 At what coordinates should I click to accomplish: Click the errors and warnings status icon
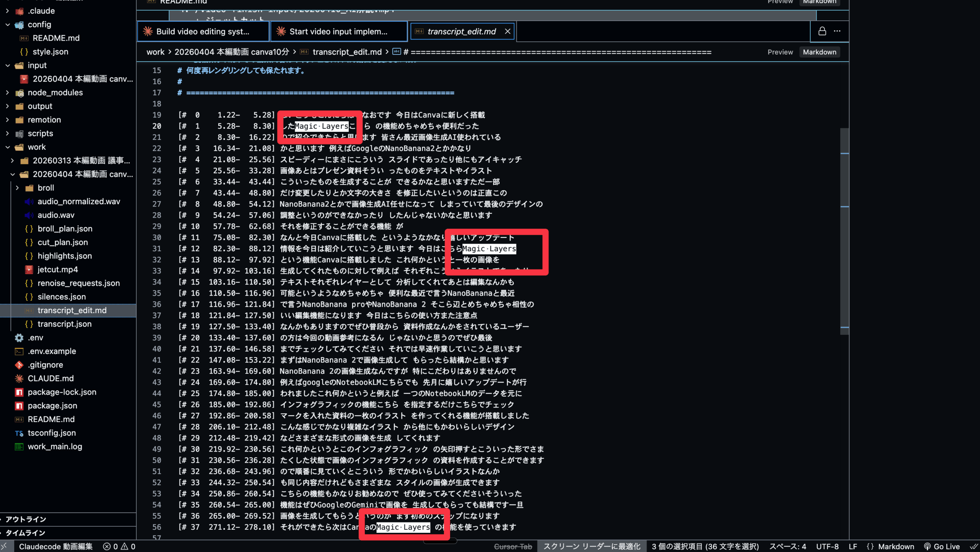[119, 546]
